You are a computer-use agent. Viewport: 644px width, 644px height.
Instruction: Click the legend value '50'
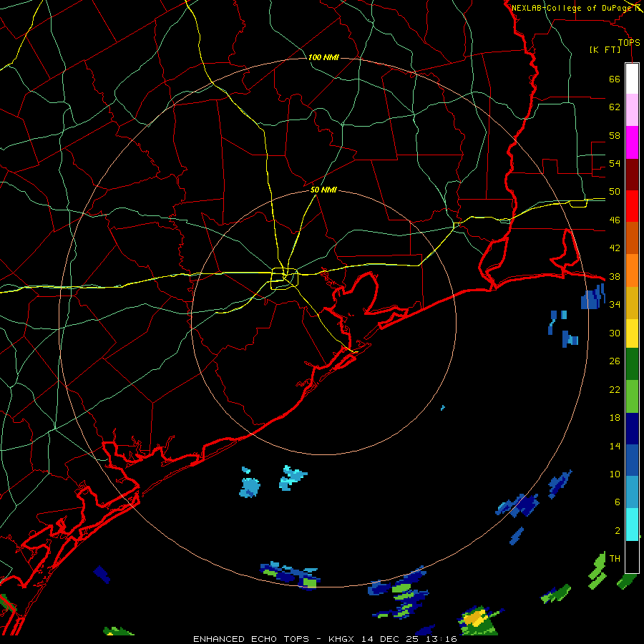[615, 192]
